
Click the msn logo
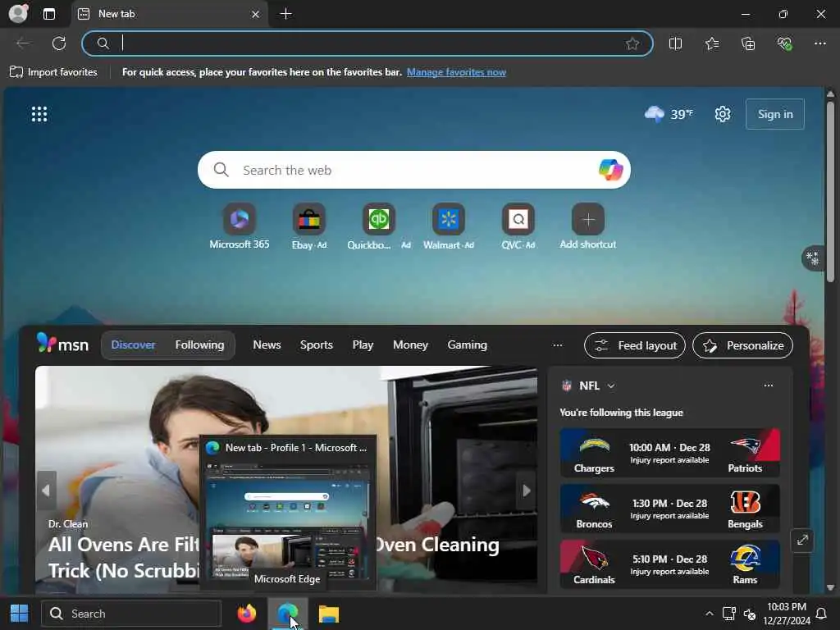click(x=62, y=344)
